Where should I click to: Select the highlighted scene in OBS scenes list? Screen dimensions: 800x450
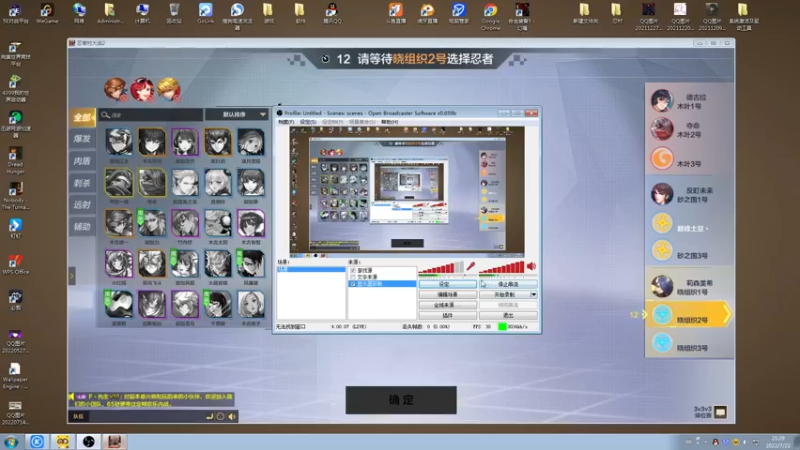[x=311, y=269]
